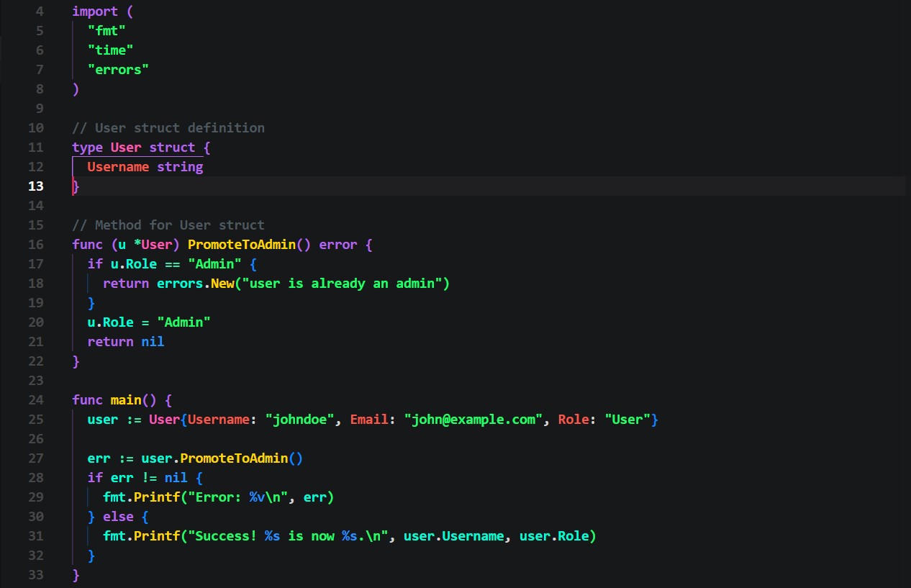Click the import keyword
This screenshot has height=588, width=911.
pyautogui.click(x=95, y=11)
